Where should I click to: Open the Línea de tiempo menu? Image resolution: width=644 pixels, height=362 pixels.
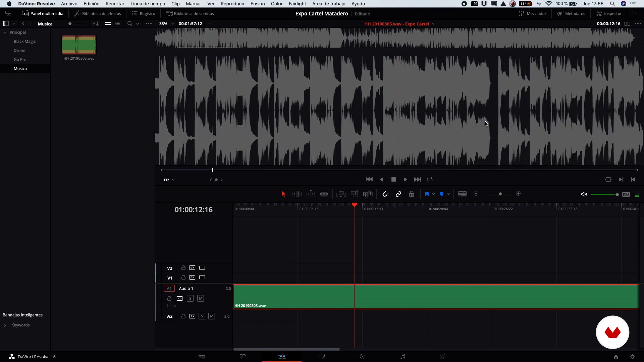click(x=148, y=4)
